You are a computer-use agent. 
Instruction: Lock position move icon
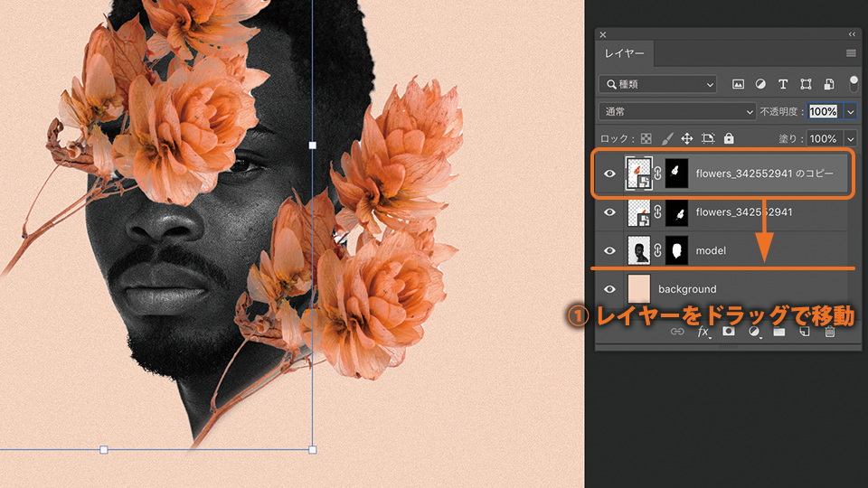[x=687, y=138]
